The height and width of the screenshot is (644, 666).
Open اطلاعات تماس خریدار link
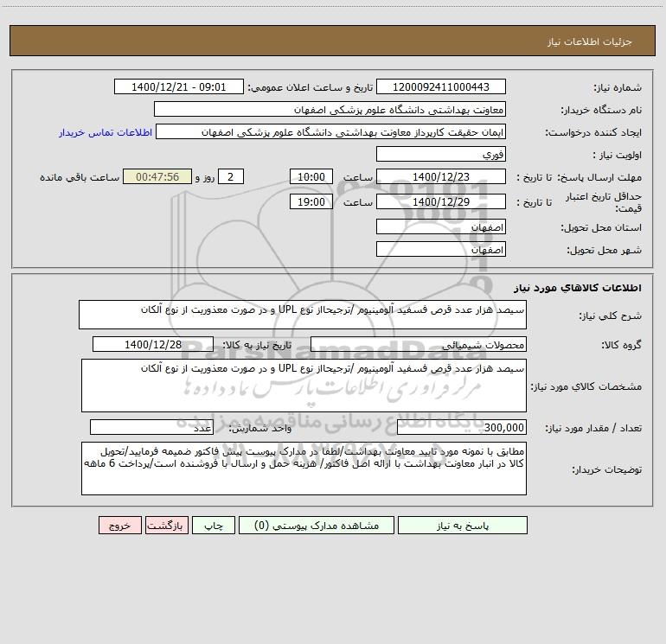(x=106, y=132)
